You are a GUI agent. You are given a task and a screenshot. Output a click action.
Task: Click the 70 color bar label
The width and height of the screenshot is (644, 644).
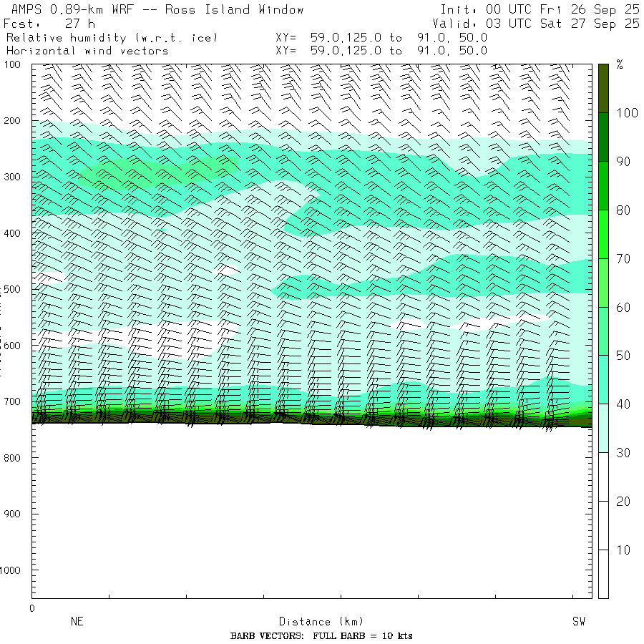(x=623, y=259)
